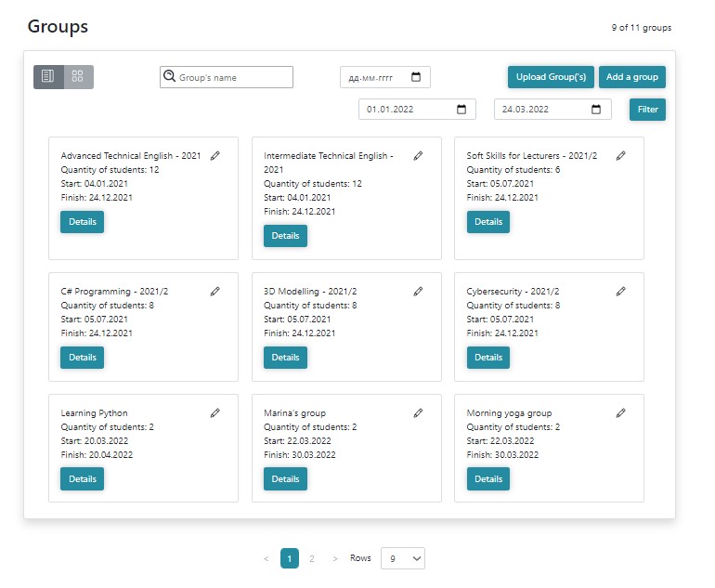Click the empty дд-мм-гггг date input
Screen dimensions: 715x588
click(384, 77)
